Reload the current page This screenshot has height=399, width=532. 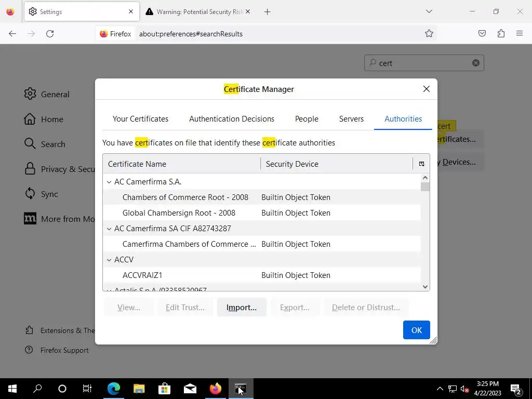coord(50,34)
